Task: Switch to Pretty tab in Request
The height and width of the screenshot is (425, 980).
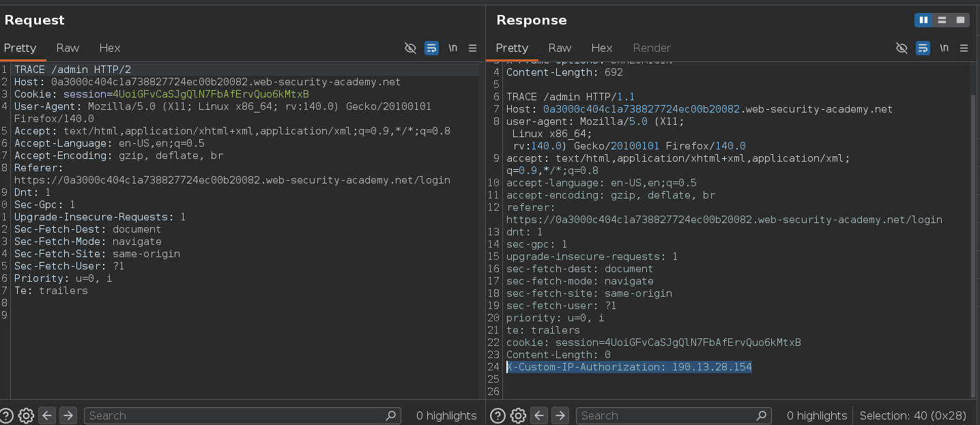Action: 20,48
